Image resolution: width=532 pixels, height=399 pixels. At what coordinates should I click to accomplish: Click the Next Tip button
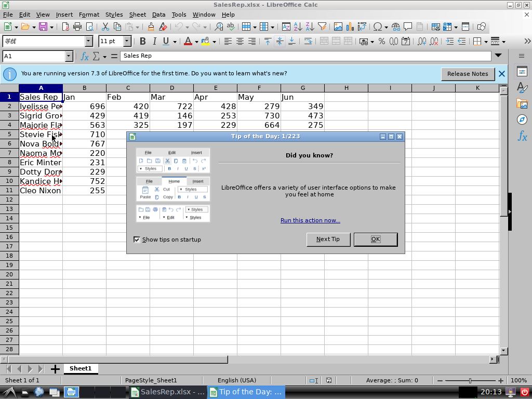tap(328, 239)
